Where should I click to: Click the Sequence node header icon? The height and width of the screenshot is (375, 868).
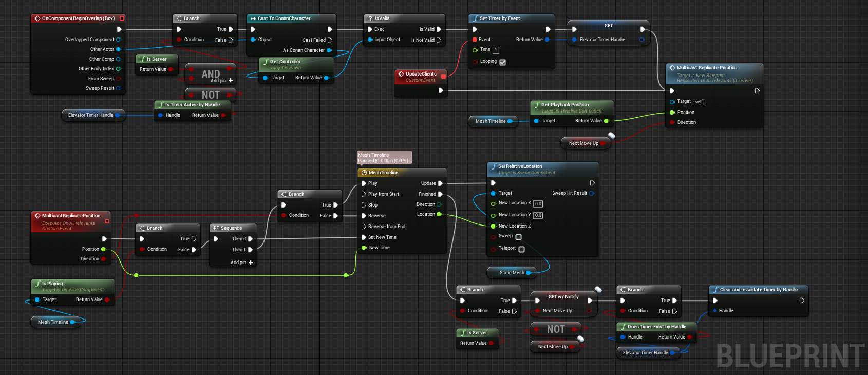[216, 228]
